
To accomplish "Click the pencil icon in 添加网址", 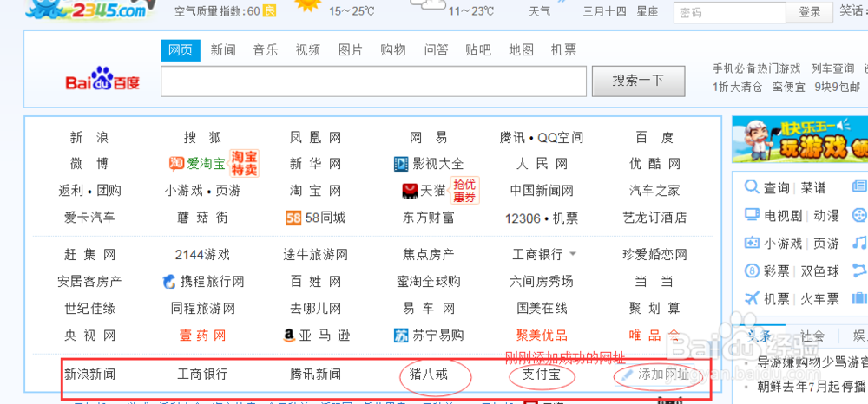I will coord(627,375).
